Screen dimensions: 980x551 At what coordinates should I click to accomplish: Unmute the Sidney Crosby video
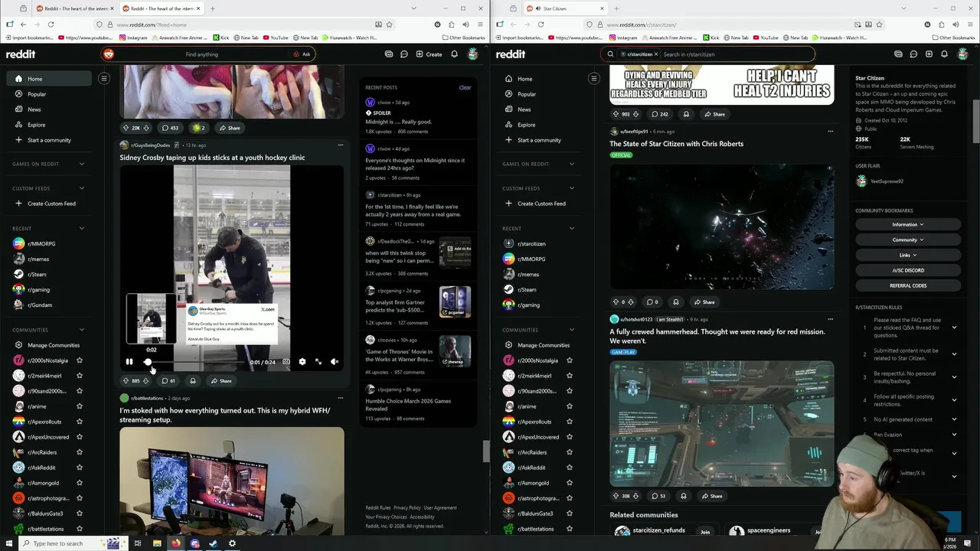coord(335,362)
